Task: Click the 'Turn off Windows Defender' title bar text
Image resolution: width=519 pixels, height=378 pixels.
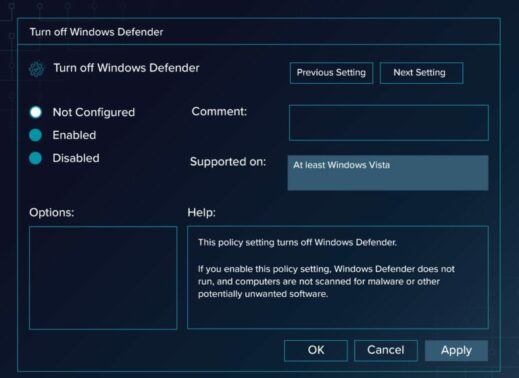Action: 96,32
